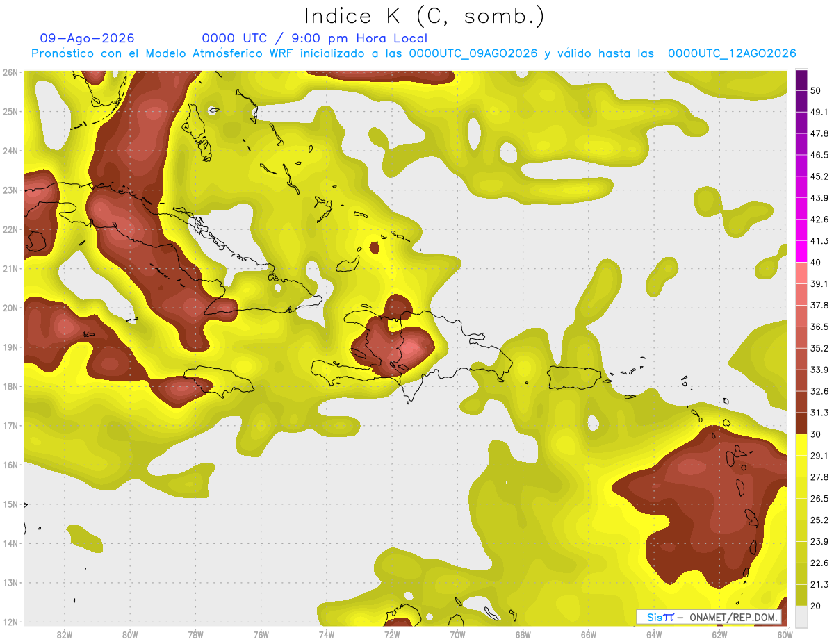This screenshot has height=644, width=834.
Task: Click the '40' color scale label
Action: (816, 263)
